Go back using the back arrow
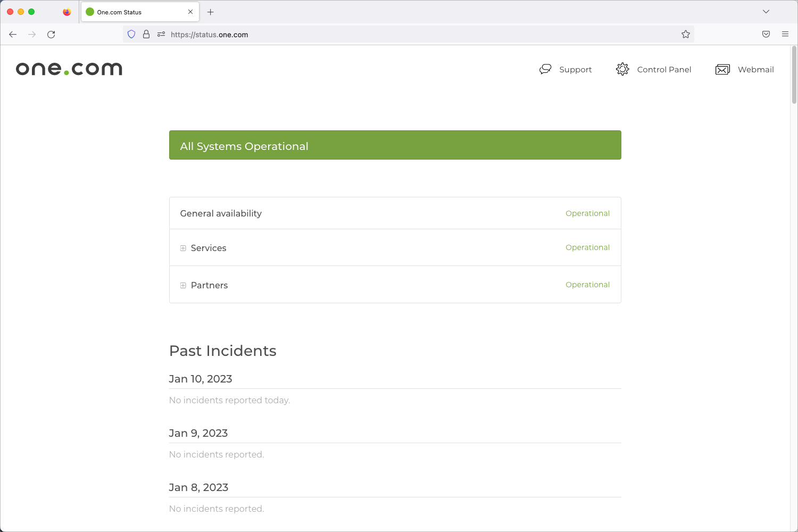This screenshot has height=532, width=798. [x=13, y=35]
